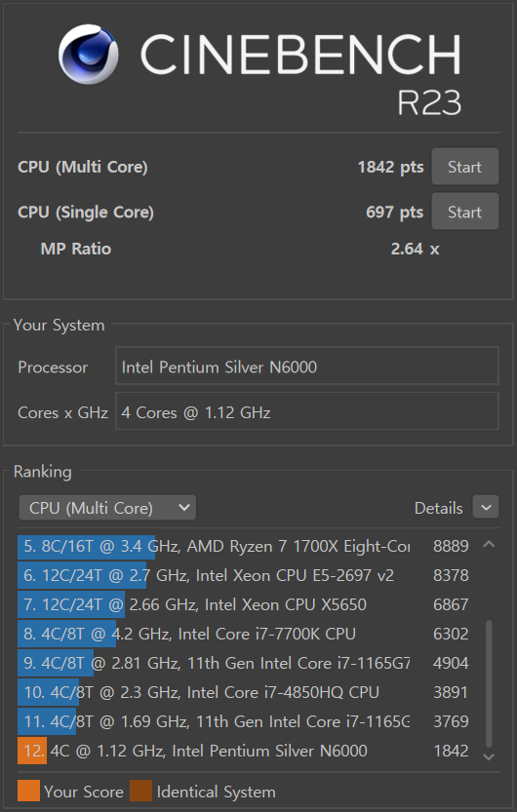Viewport: 517px width, 812px height.
Task: Click the brown Identical System swatch
Action: (x=140, y=791)
